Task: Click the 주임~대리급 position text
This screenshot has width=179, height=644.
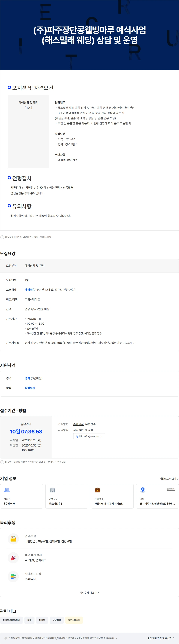Action: tap(32, 299)
